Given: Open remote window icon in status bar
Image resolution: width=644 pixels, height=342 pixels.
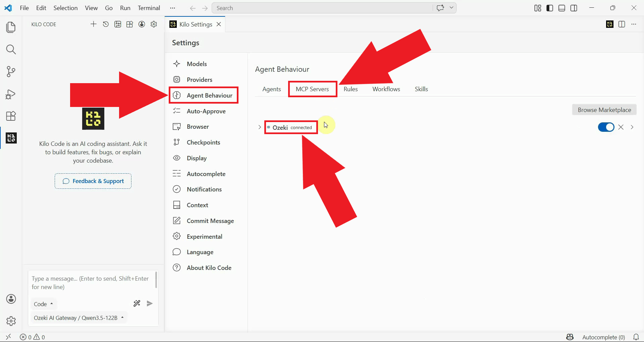Looking at the screenshot, I should point(8,337).
